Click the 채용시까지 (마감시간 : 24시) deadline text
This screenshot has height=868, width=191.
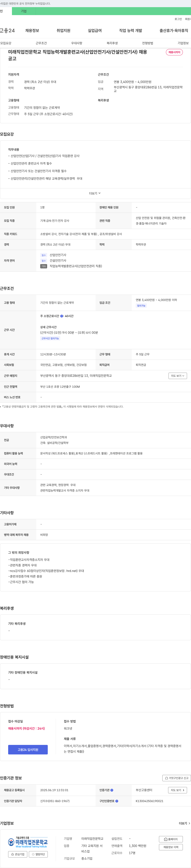26,728
